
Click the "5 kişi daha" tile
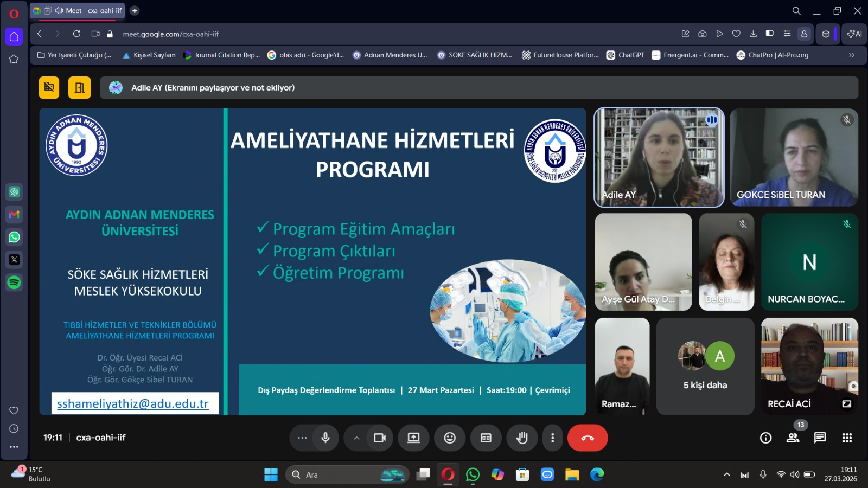click(705, 367)
